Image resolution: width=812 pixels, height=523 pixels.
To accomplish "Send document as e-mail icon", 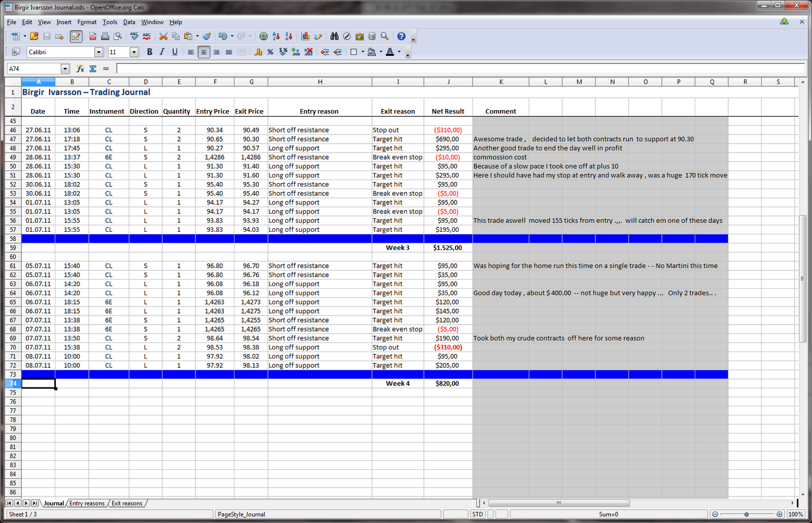I will 59,36.
